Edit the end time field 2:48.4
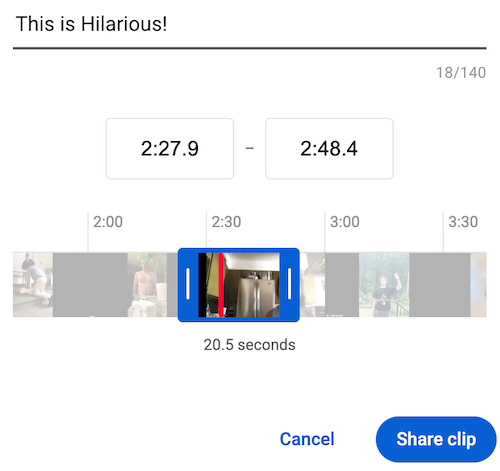This screenshot has height=471, width=500. click(329, 148)
